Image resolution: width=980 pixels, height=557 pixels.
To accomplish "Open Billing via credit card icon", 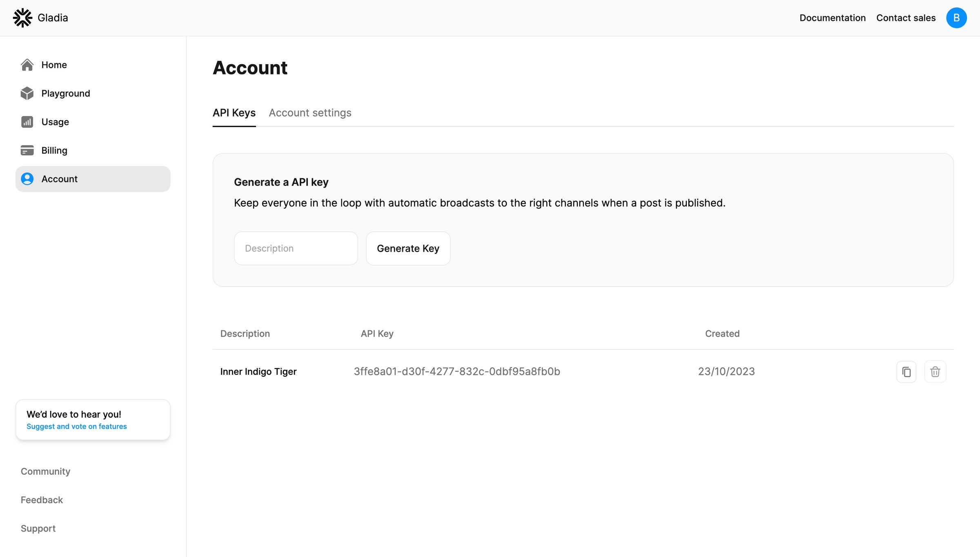I will coord(27,150).
